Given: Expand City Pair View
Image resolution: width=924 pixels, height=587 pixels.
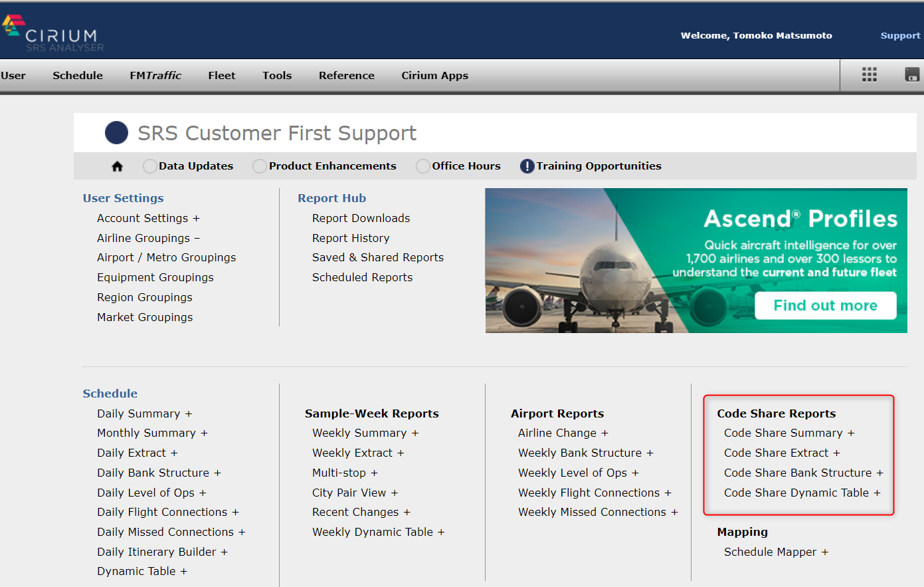Looking at the screenshot, I should 355,493.
